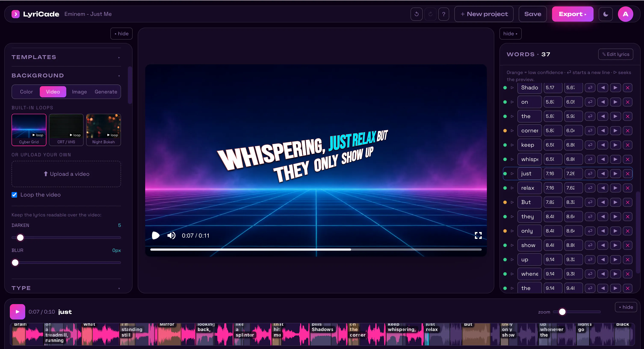Switch background to Color tab

(26, 92)
